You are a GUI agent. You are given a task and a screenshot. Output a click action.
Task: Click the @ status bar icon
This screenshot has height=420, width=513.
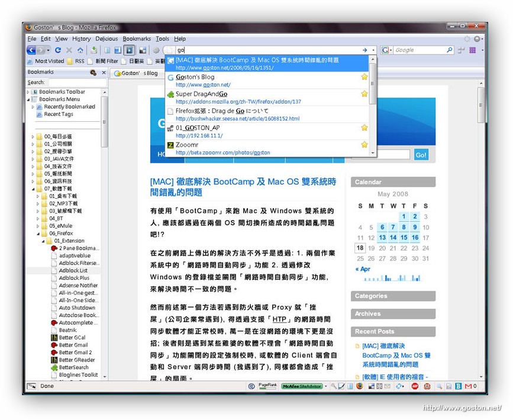tap(251, 386)
